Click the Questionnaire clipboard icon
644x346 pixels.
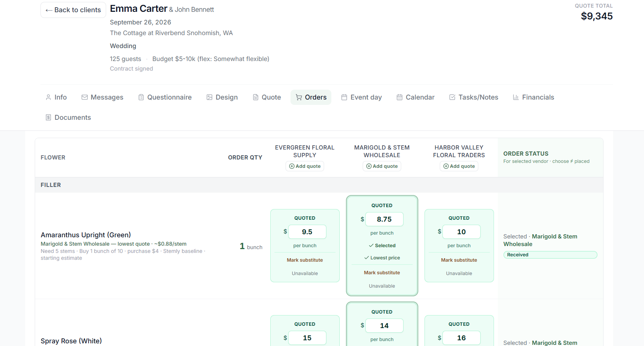[141, 97]
